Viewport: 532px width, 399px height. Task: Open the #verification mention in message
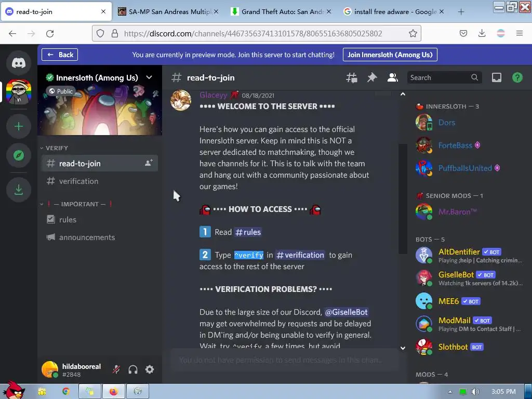coord(300,255)
